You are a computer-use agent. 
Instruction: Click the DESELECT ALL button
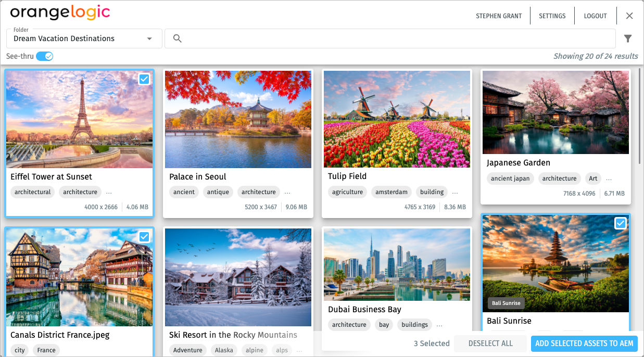click(x=490, y=343)
